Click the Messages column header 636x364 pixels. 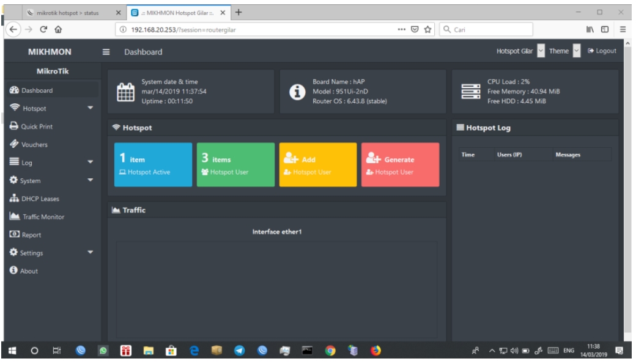tap(568, 155)
